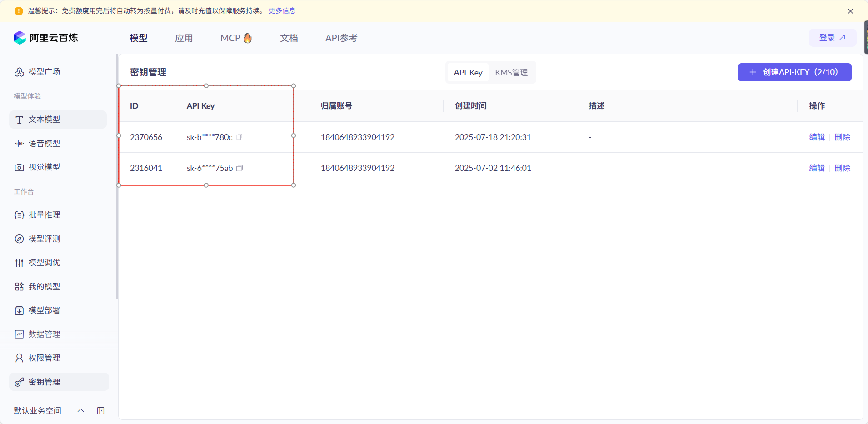Click the warning icon in the banner
Viewport: 868px width, 424px height.
(19, 11)
